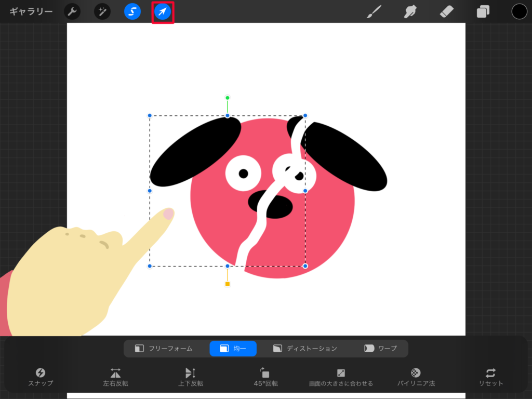
Task: Open the ギャラリー gallery
Action: [31, 11]
